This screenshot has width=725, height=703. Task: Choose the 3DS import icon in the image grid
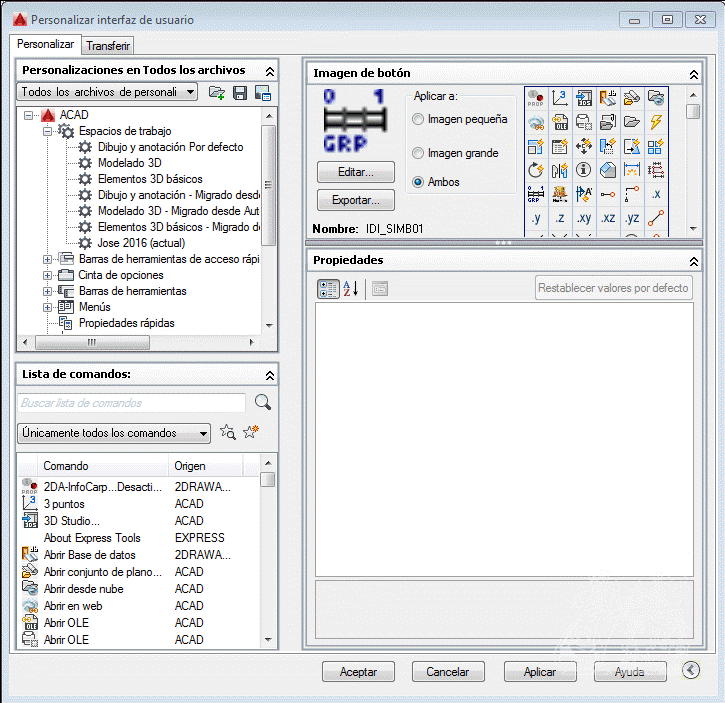(584, 98)
